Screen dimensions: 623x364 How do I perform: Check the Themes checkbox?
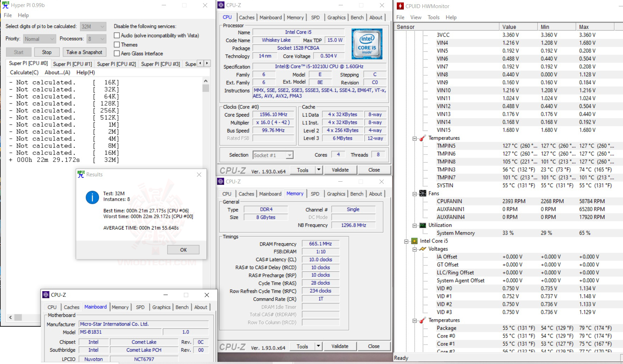117,44
